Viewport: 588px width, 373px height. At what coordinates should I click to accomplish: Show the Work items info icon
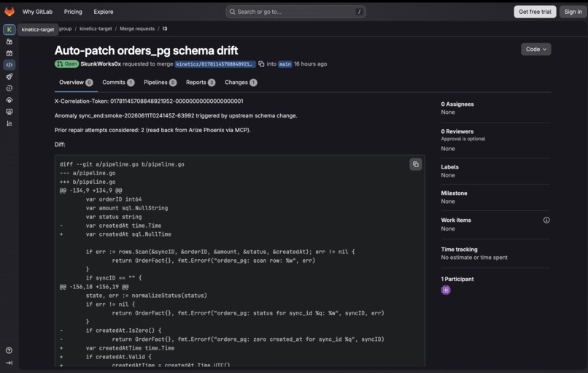point(546,220)
